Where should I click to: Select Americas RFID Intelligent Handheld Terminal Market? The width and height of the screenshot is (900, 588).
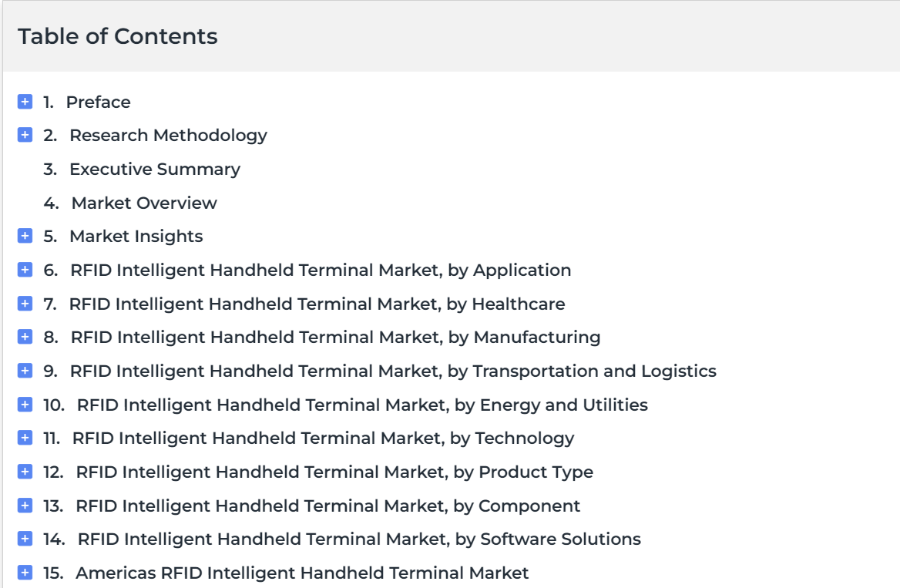[302, 573]
